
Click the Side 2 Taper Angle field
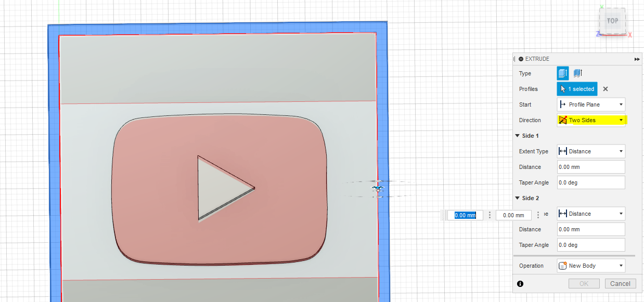point(591,245)
